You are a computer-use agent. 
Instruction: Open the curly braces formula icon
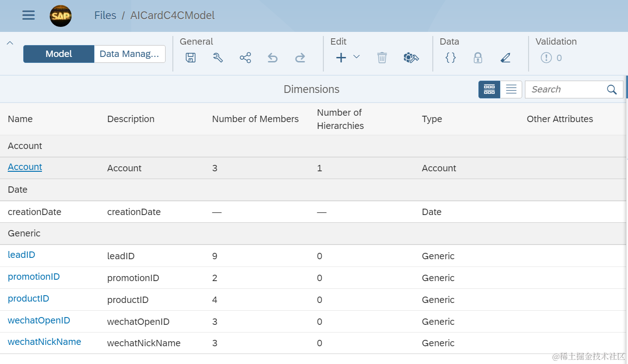[x=451, y=58]
